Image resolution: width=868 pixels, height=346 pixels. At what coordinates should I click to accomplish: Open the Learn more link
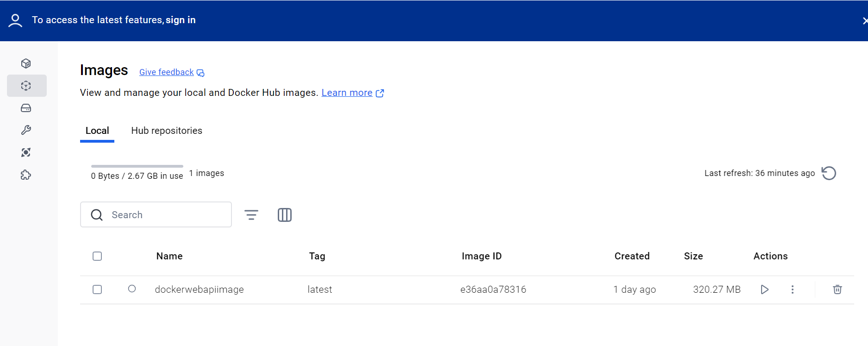click(347, 93)
